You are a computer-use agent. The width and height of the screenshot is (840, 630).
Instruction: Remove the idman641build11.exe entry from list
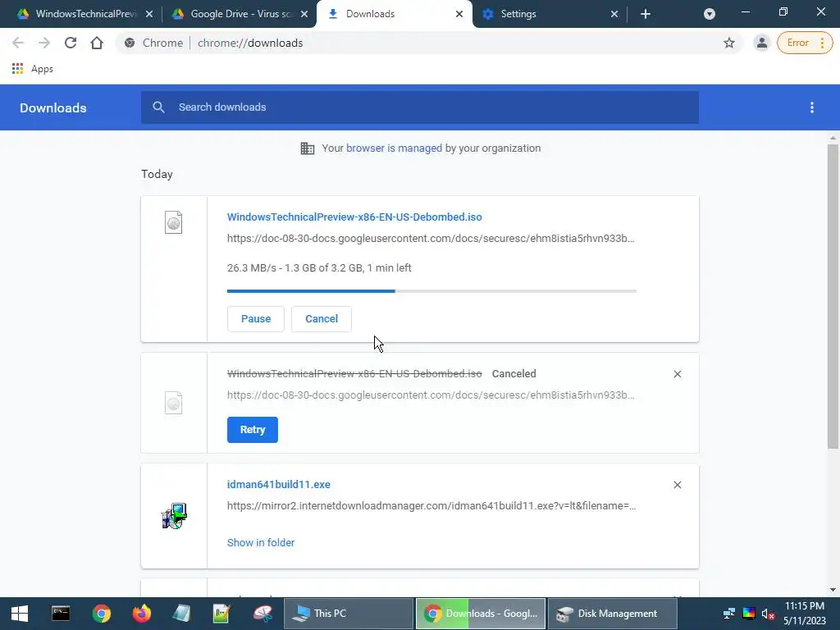678,485
